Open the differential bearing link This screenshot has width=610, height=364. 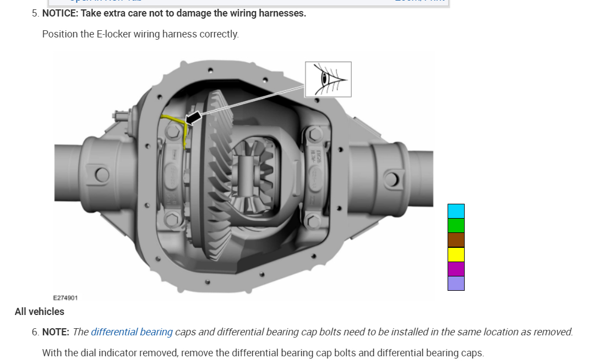point(132,332)
